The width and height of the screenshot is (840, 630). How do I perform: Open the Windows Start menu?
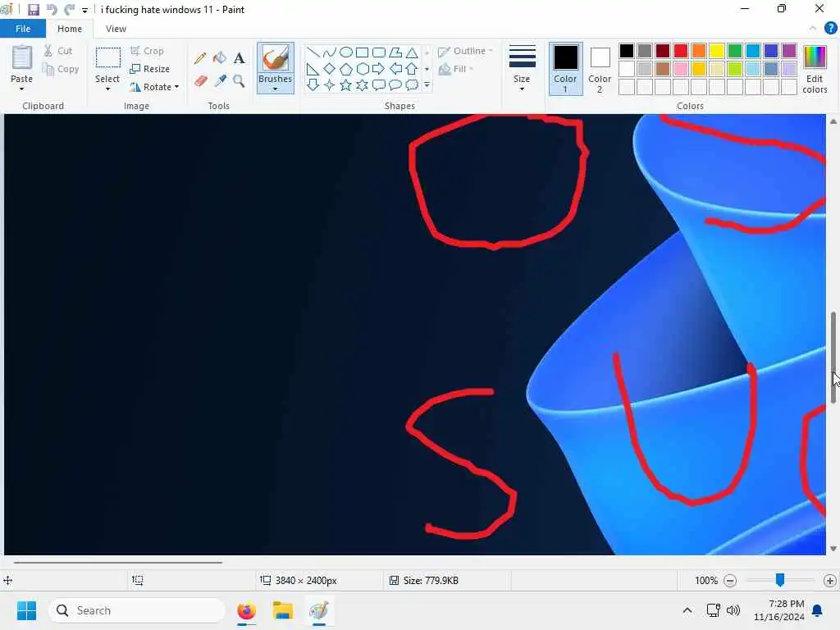27,610
